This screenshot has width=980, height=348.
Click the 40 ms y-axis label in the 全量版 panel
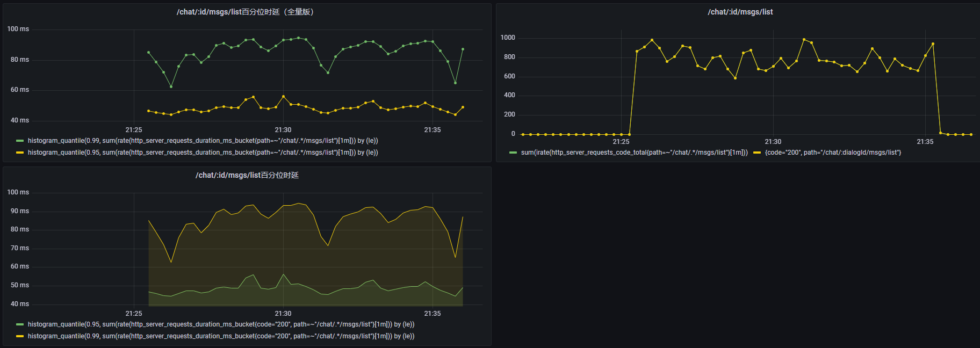coord(20,120)
